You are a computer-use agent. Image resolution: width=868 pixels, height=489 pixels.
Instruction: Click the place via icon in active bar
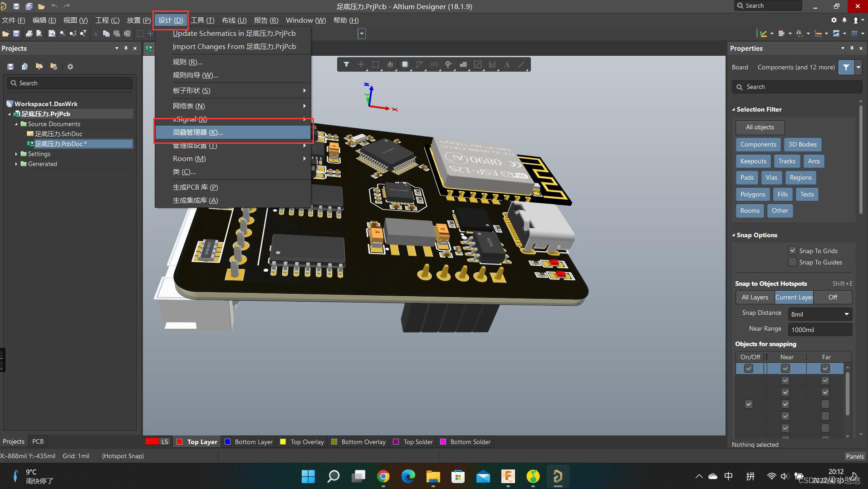coord(448,64)
